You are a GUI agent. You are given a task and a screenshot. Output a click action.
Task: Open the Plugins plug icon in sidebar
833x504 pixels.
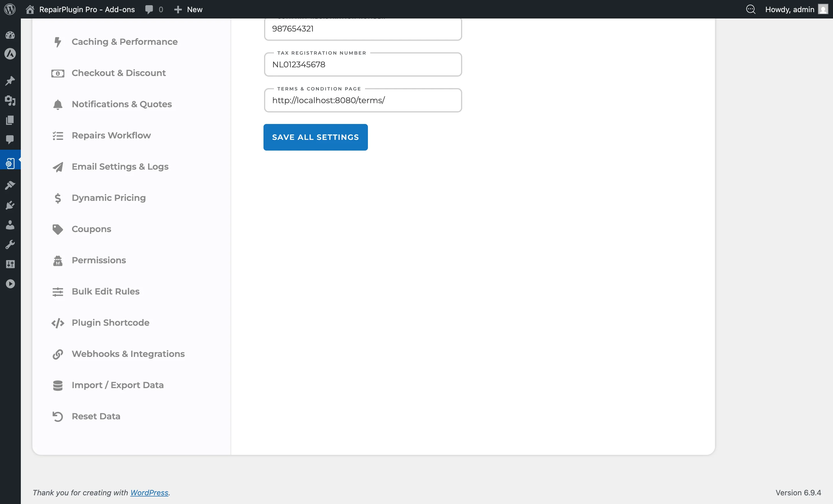(10, 205)
